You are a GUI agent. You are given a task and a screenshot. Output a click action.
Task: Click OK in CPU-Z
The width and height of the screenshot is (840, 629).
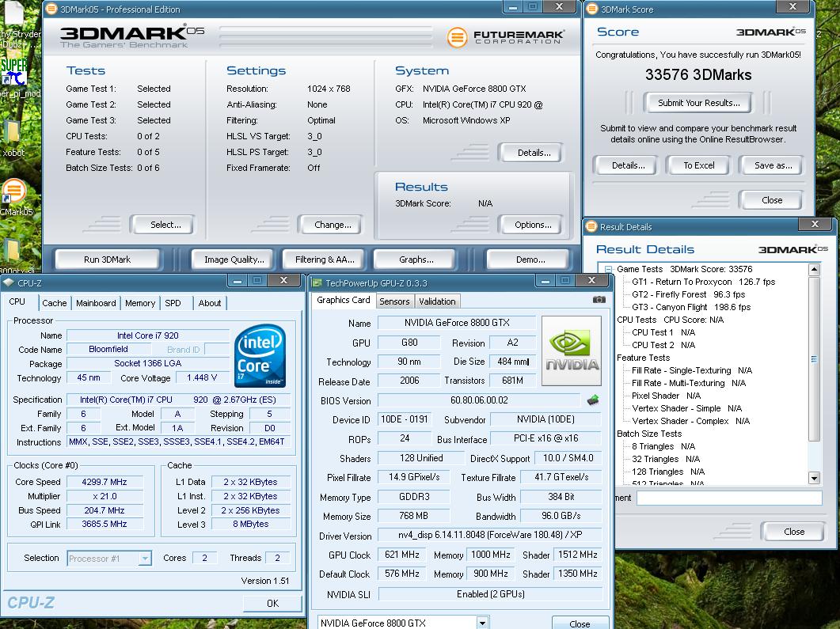(x=272, y=604)
